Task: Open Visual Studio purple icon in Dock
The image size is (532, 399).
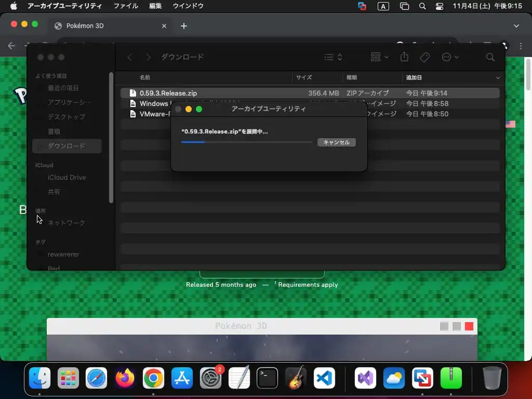Action: (x=365, y=378)
